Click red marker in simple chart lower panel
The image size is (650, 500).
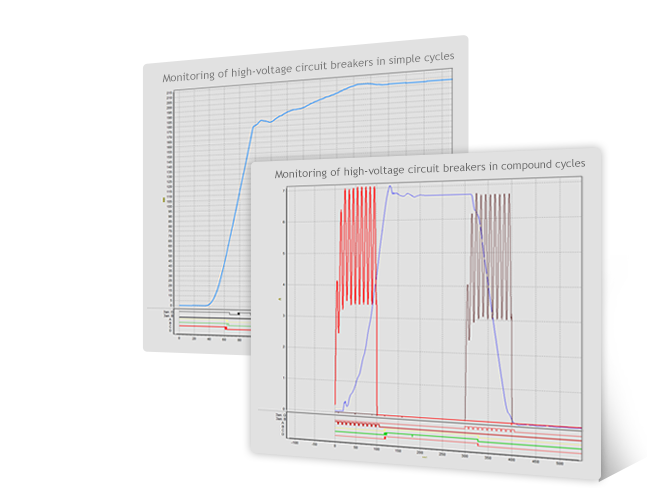[x=226, y=327]
